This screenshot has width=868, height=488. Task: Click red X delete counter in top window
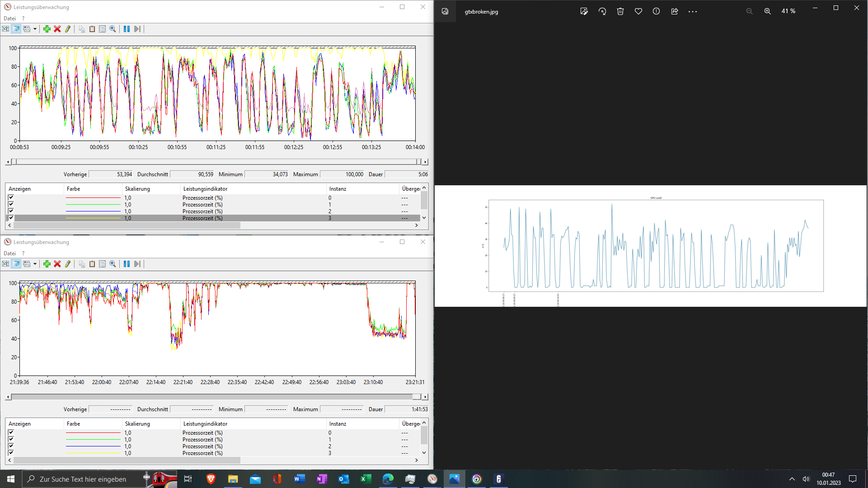coord(57,29)
